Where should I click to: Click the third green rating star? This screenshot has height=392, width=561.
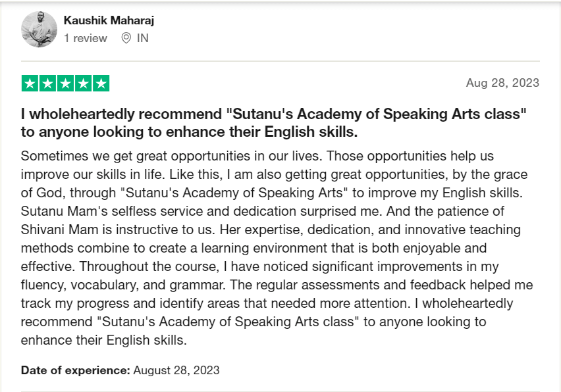click(x=65, y=84)
